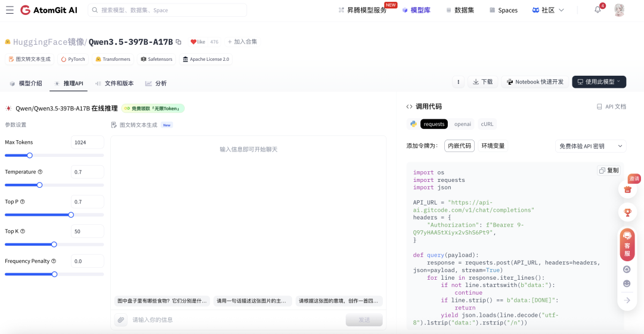Image resolution: width=644 pixels, height=334 pixels.
Task: Click the Max Tokens value field
Action: pyautogui.click(x=87, y=142)
